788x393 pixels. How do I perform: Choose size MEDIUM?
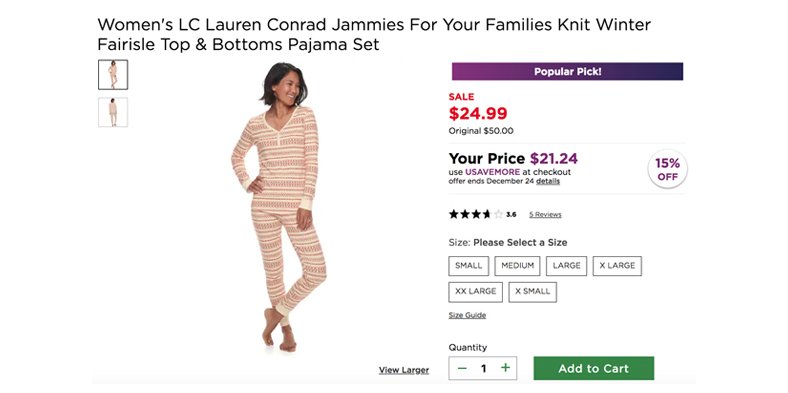point(517,266)
